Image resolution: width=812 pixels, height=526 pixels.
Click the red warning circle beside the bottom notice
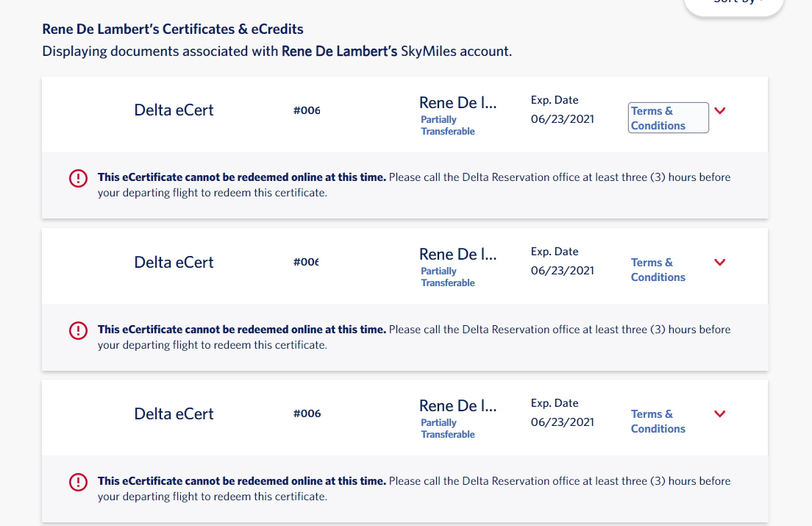click(78, 482)
